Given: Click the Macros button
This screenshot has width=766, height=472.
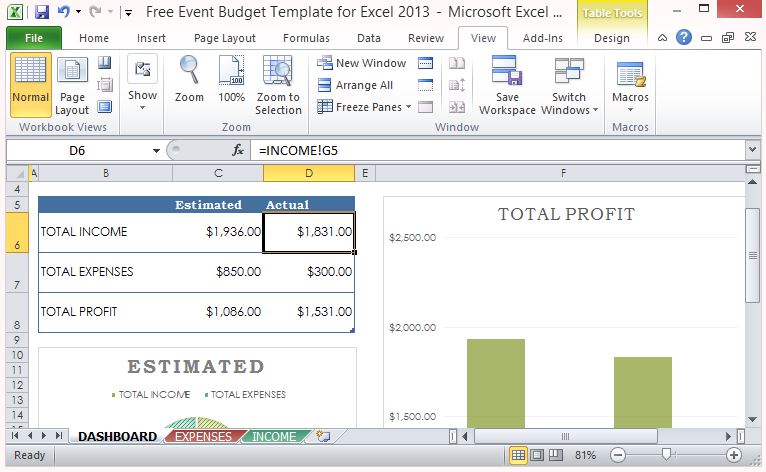Looking at the screenshot, I should click(630, 84).
